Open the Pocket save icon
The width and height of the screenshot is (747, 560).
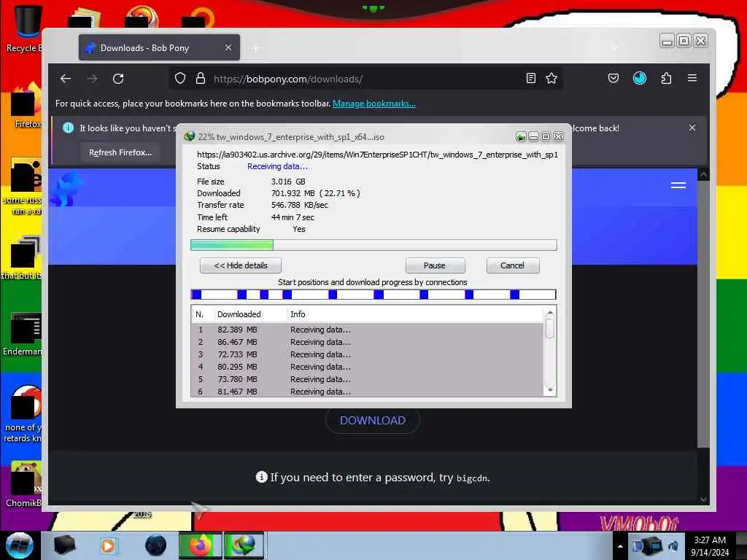pos(613,78)
